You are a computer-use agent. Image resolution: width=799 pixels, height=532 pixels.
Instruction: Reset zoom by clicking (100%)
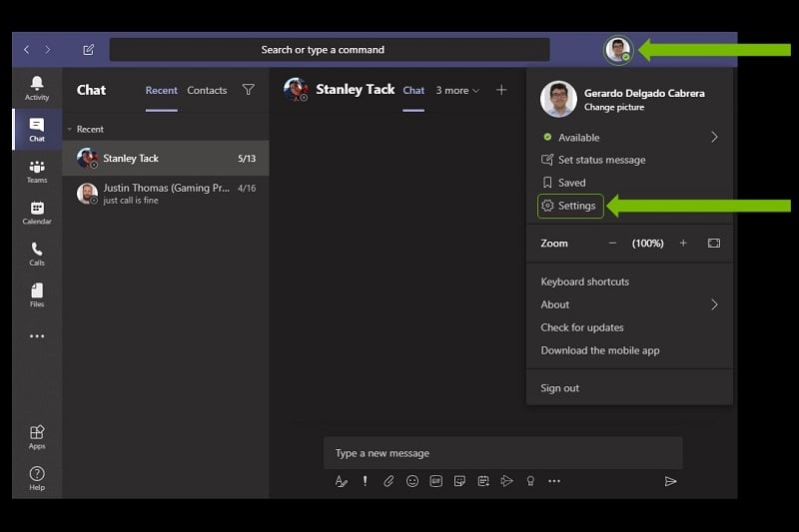[647, 243]
